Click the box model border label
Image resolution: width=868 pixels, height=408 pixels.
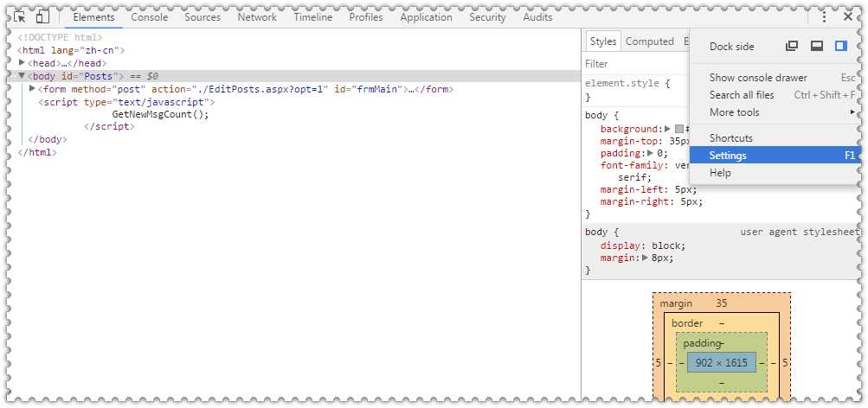point(687,323)
